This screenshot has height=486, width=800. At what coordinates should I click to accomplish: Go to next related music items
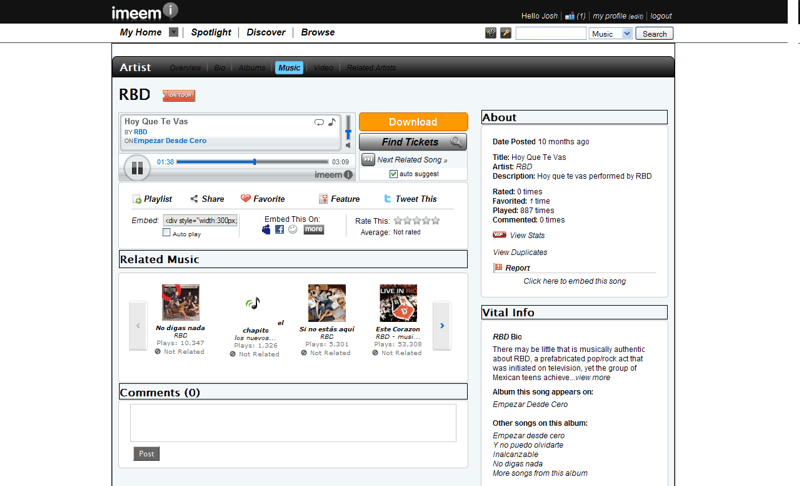[x=442, y=325]
